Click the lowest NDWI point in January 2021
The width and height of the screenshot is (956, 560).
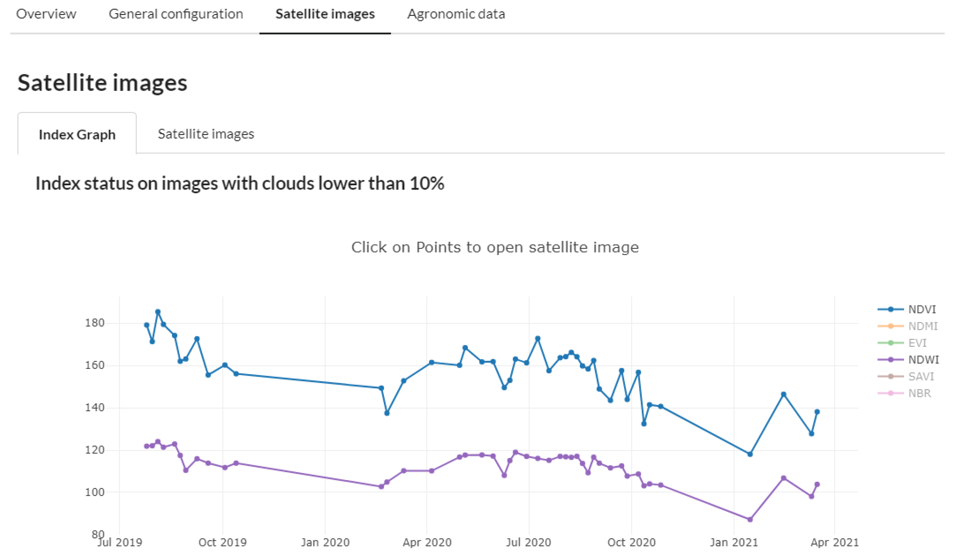click(x=750, y=519)
